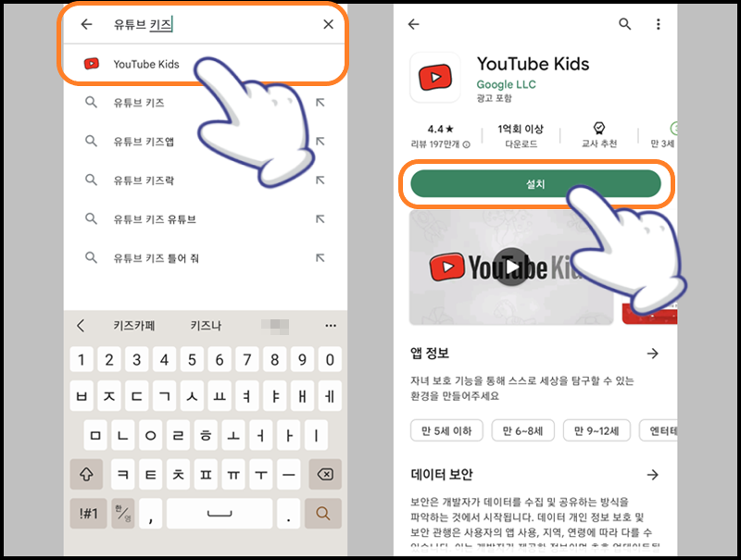Go back from YouTube Kids app page
Viewport: 741px width, 560px height.
click(x=413, y=24)
